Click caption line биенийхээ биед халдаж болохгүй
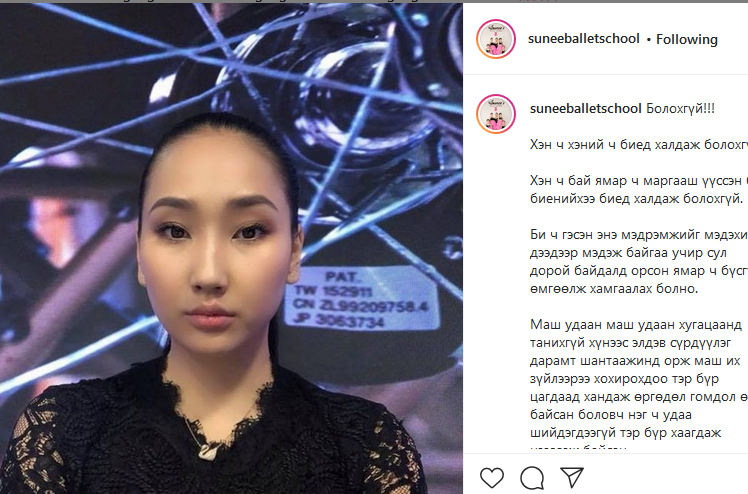This screenshot has width=748, height=494. [636, 198]
